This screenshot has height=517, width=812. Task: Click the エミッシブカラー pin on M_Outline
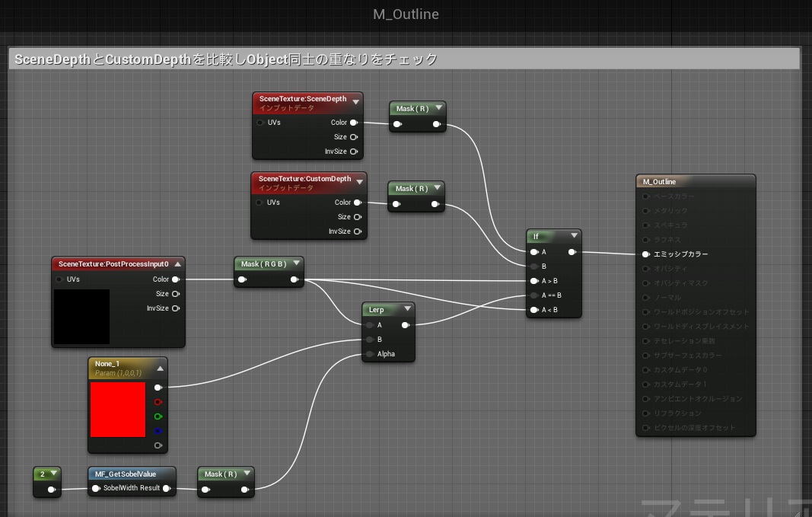coord(645,254)
